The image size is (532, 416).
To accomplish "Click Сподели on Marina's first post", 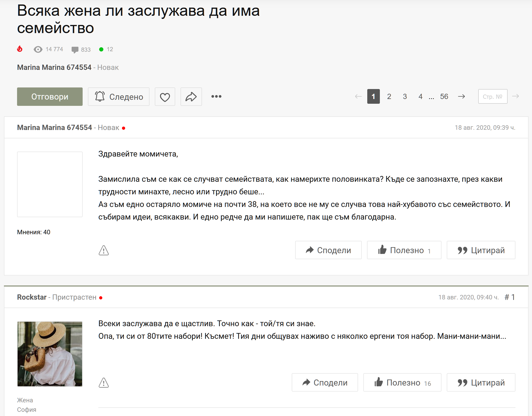I will point(328,250).
